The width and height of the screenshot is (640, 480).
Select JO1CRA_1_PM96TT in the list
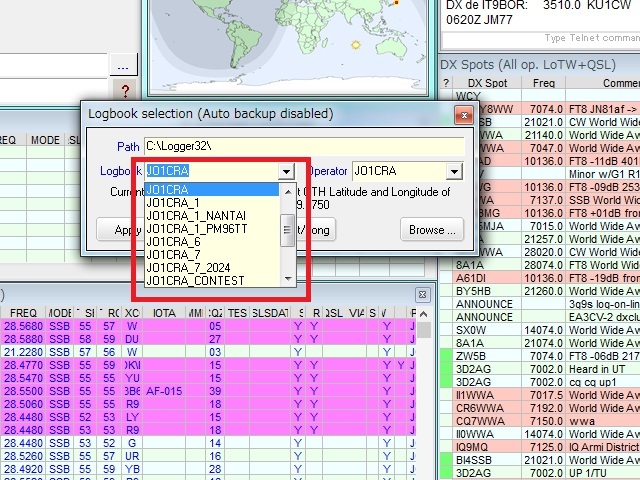click(x=196, y=229)
